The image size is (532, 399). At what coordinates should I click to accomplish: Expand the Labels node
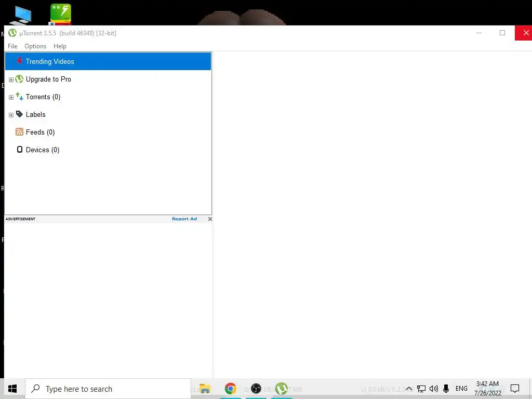(11, 115)
